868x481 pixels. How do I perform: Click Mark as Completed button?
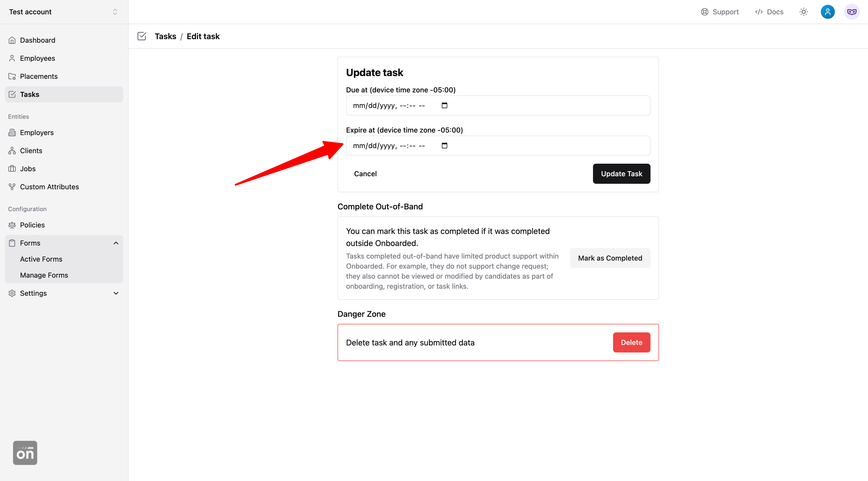(x=610, y=258)
